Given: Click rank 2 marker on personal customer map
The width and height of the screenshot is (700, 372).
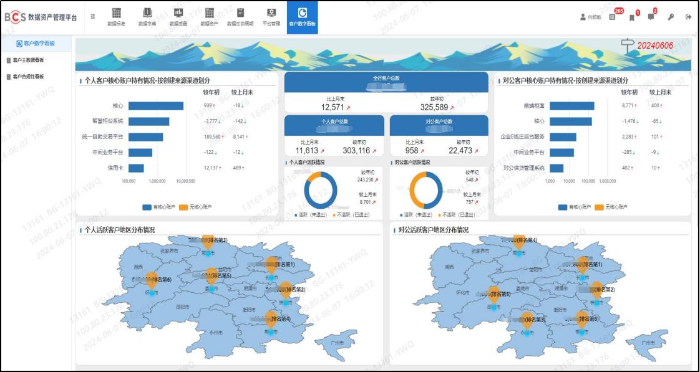Looking at the screenshot, I should coord(285,290).
